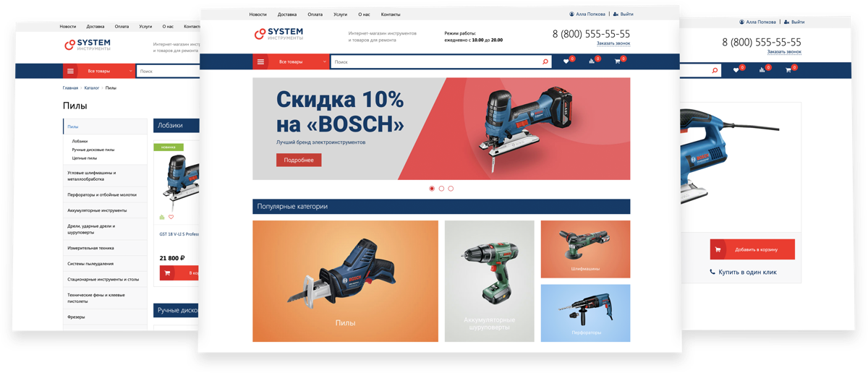Open Перфораторы и отбойные молотки in sidebar
This screenshot has width=868, height=373.
click(105, 194)
